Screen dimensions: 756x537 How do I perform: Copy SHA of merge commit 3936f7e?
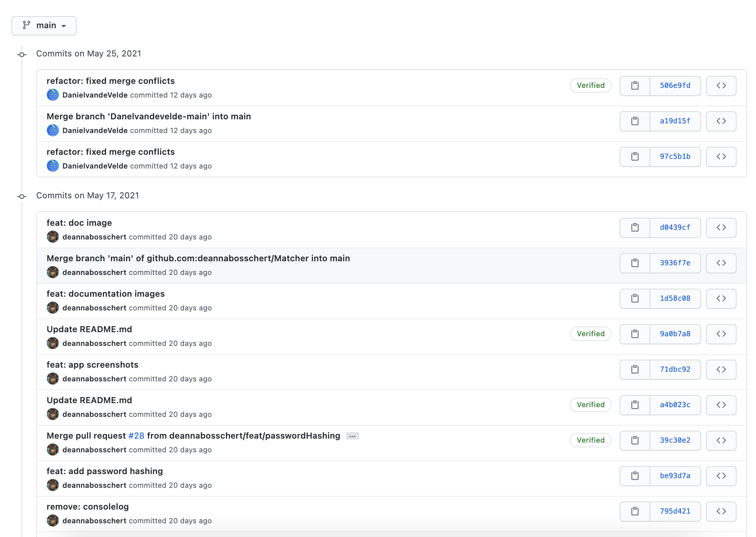click(x=635, y=263)
